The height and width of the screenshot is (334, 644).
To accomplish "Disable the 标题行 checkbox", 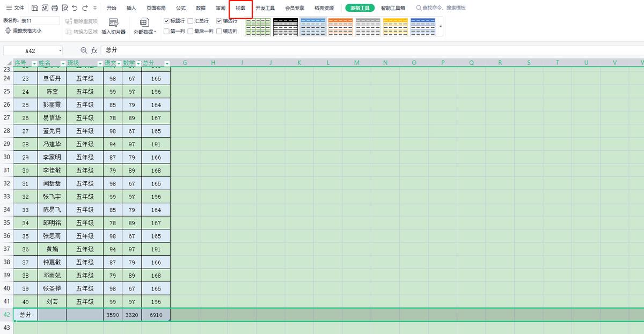I will pyautogui.click(x=167, y=21).
